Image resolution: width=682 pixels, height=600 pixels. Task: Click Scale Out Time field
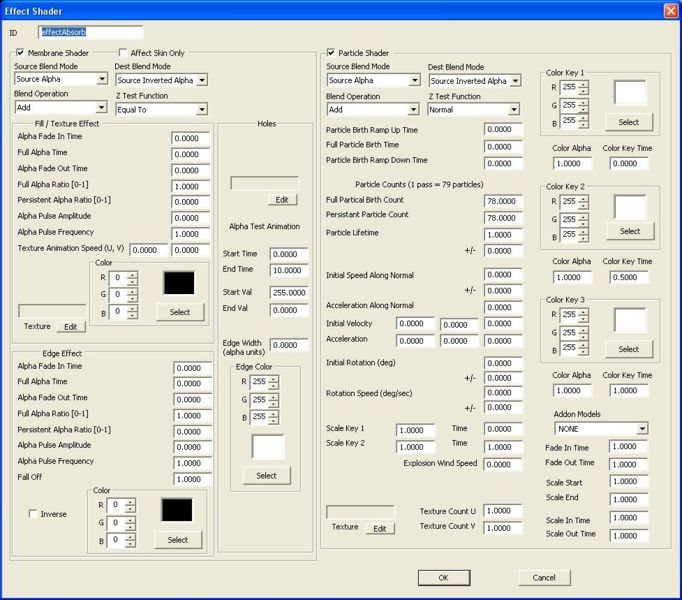(x=629, y=536)
